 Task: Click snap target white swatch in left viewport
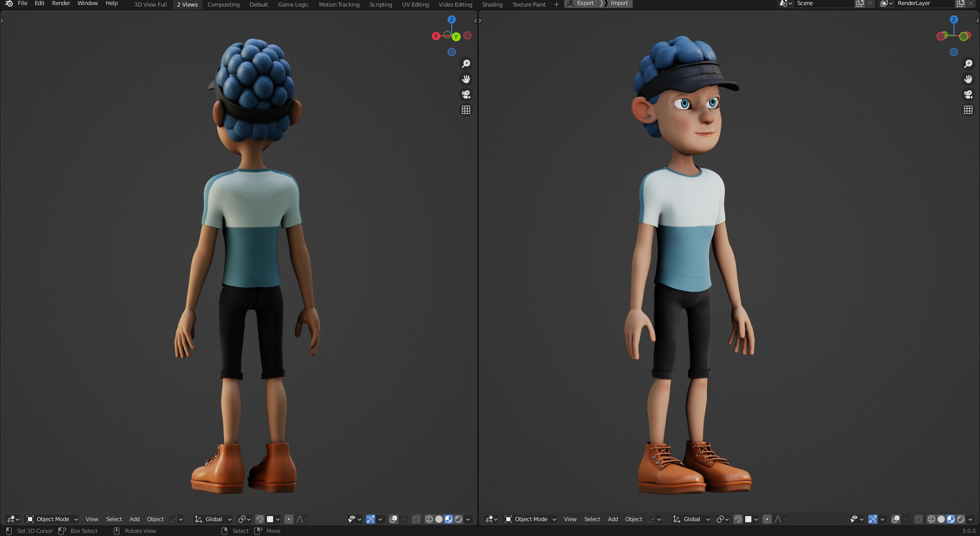coord(270,519)
